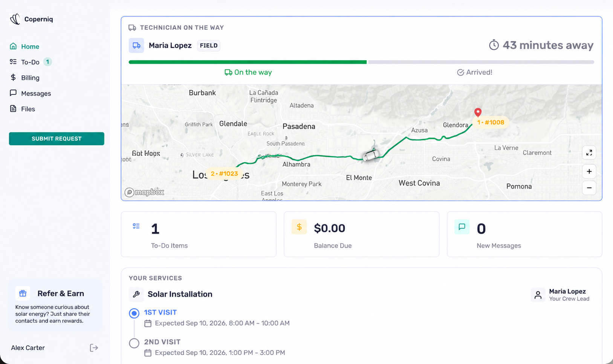Open the To-Do Items summary card
Image resolution: width=613 pixels, height=364 pixels.
tap(199, 234)
